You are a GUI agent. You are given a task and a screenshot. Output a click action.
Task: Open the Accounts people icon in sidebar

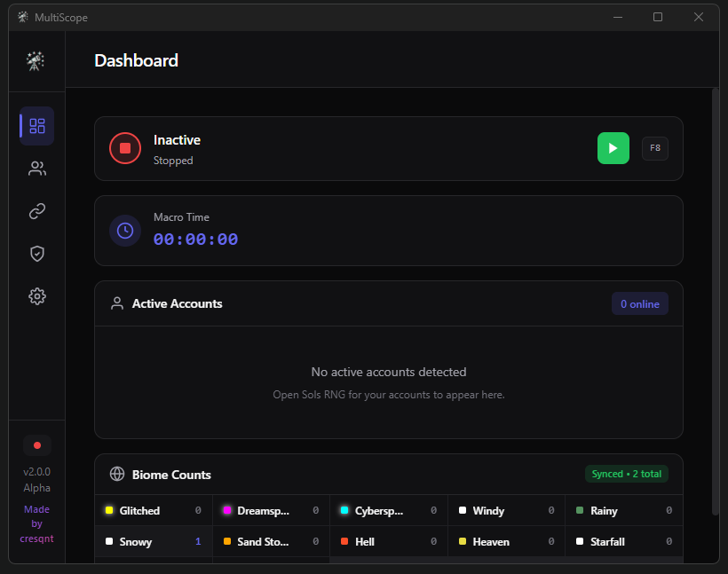pyautogui.click(x=36, y=169)
